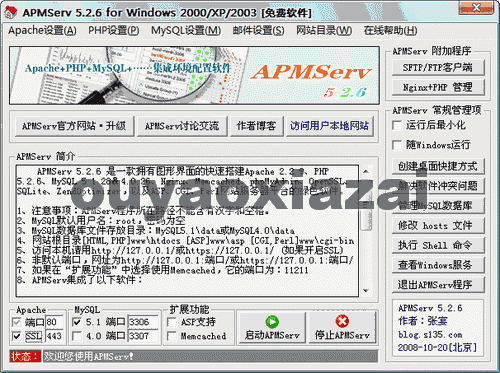Enable the ASP支持 checkbox
Viewport: 500px width, 373px height.
[172, 322]
